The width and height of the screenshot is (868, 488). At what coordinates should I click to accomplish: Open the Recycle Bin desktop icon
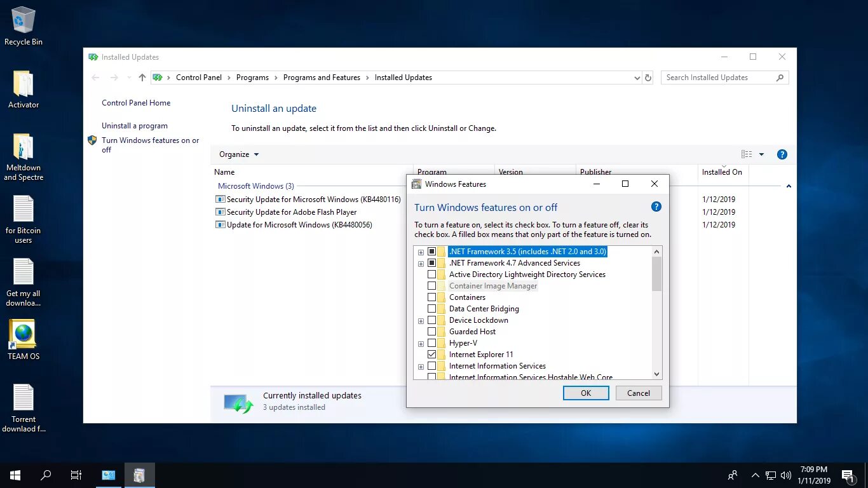[24, 25]
